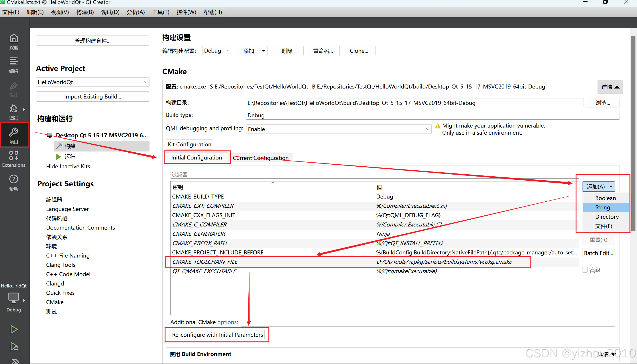Open the 控件(W) menu

tap(186, 12)
